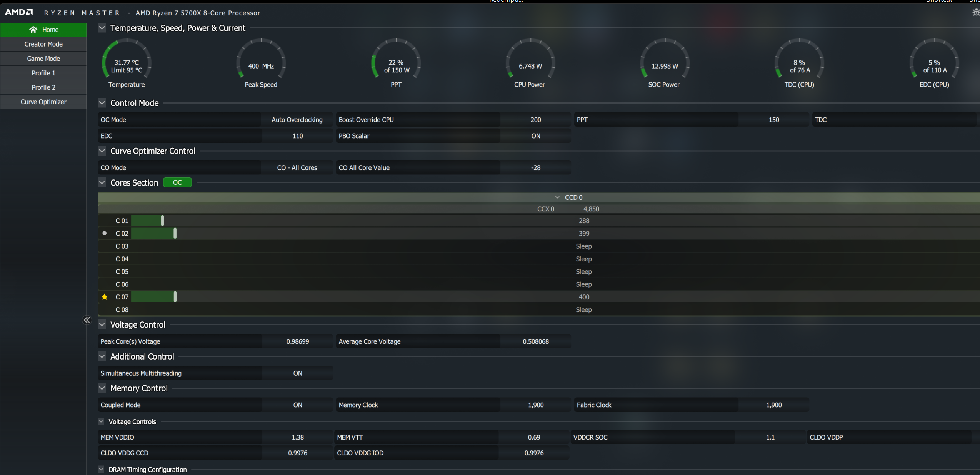Collapse Temperature, Speed, Power & Current section
The height and width of the screenshot is (475, 980).
click(102, 28)
